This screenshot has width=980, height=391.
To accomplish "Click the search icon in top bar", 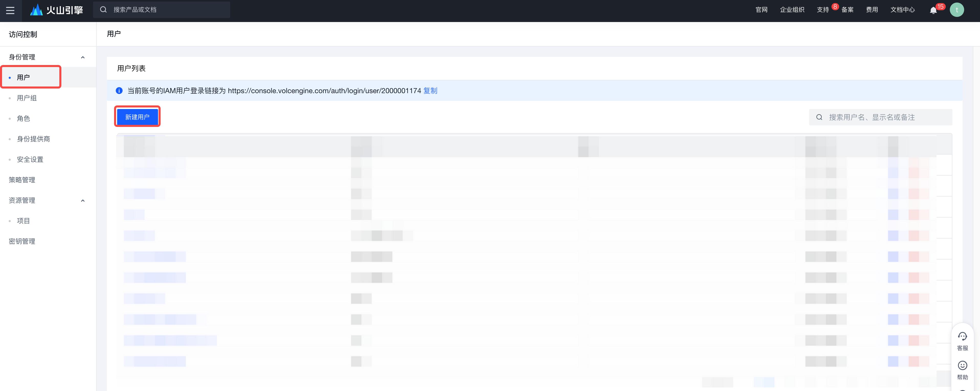I will [x=103, y=9].
